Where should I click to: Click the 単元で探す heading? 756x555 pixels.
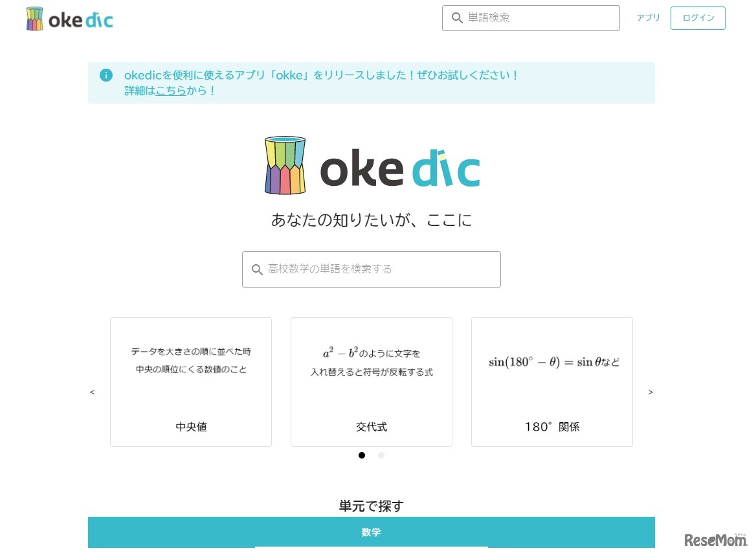pos(372,506)
